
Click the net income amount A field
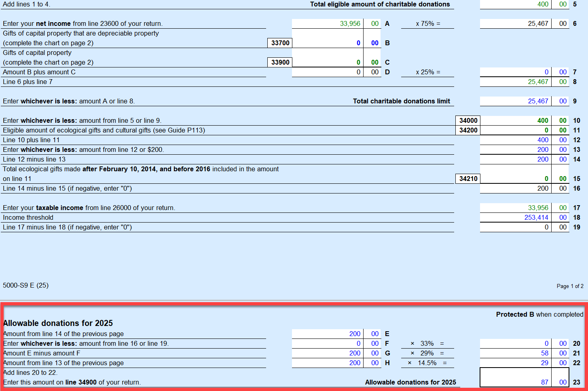[327, 23]
